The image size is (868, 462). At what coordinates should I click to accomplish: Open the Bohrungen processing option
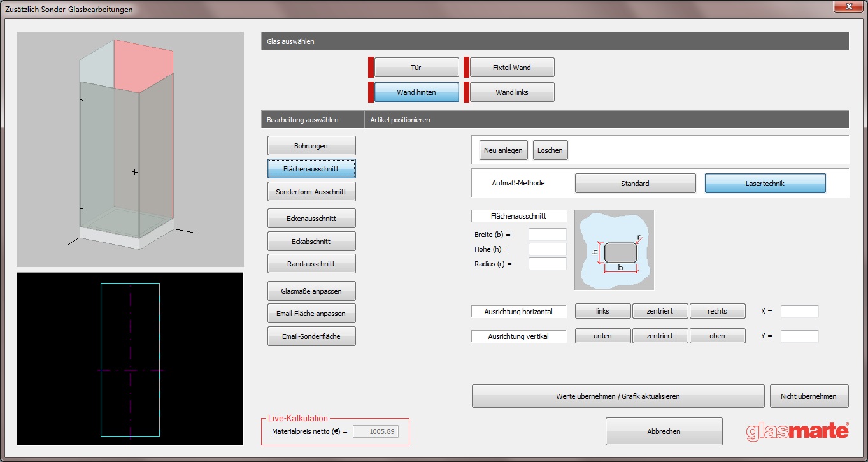click(311, 146)
